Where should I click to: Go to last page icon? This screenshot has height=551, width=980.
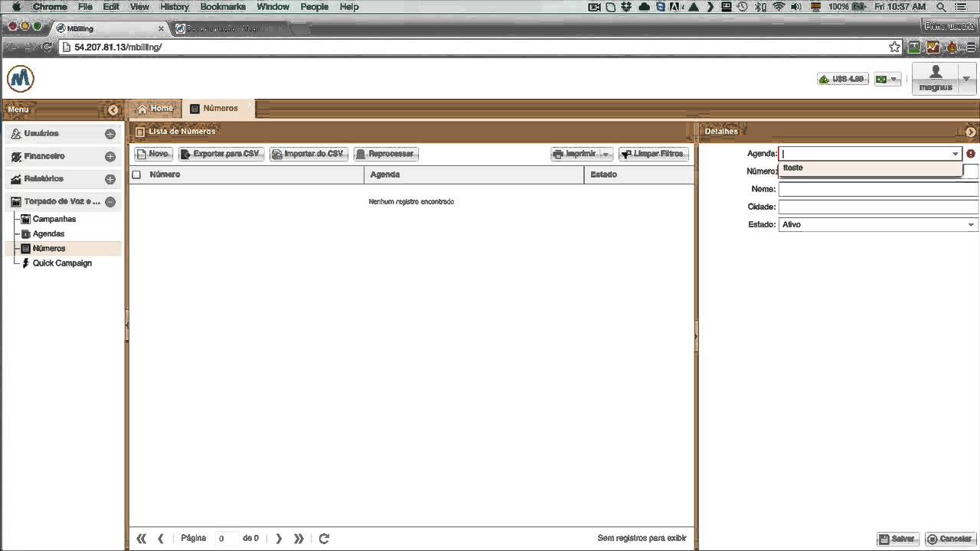(299, 539)
